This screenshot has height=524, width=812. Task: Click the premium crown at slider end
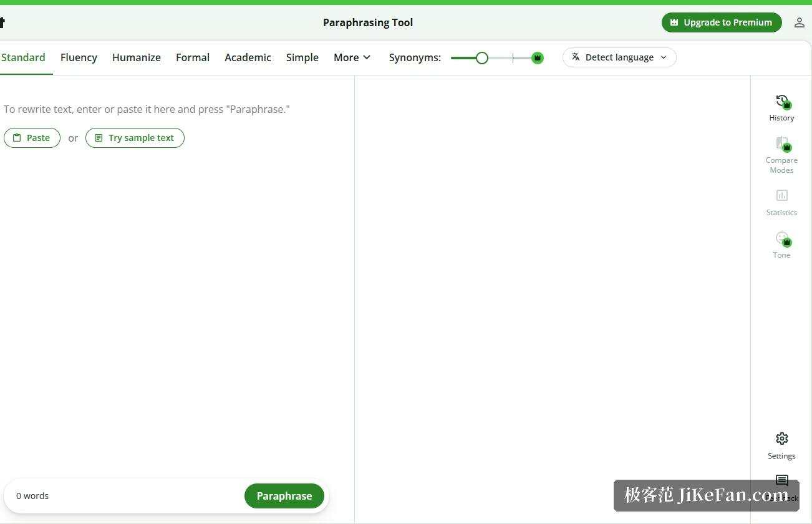[x=537, y=58]
